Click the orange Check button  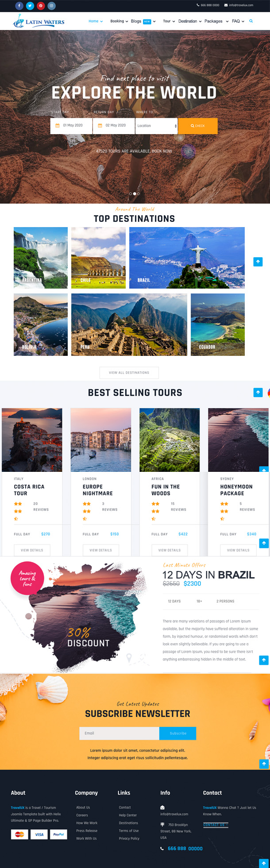coord(198,126)
